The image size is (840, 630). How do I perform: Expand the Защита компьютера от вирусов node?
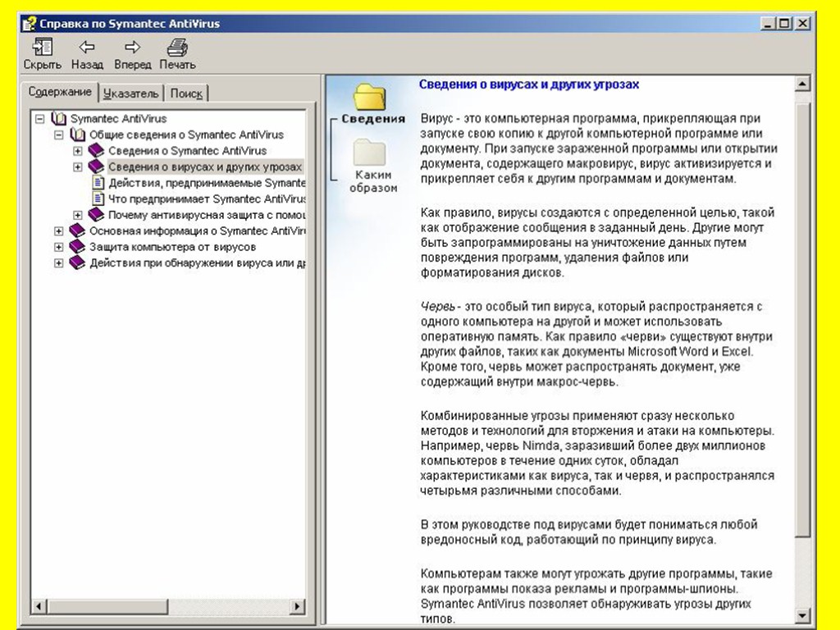click(x=59, y=247)
